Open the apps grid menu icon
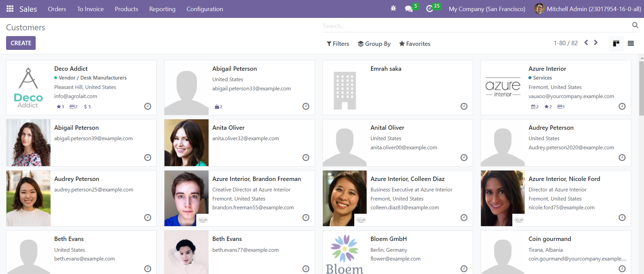This screenshot has width=644, height=274. click(10, 9)
